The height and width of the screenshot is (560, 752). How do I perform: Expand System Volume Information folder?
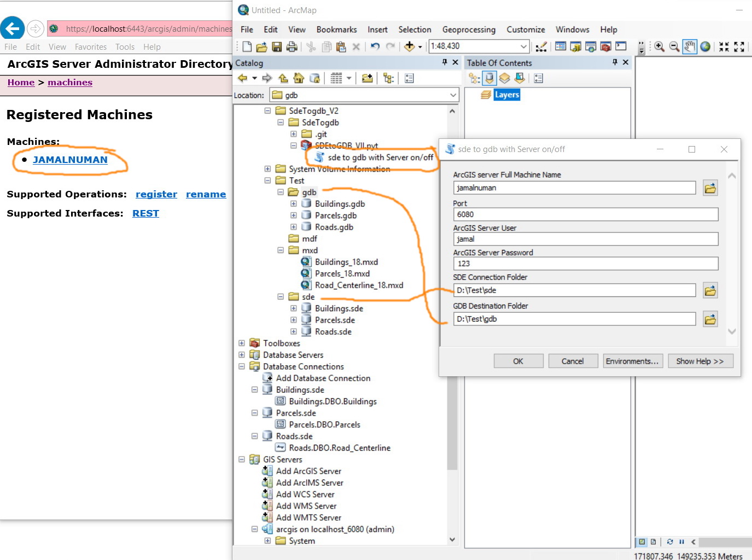point(267,169)
